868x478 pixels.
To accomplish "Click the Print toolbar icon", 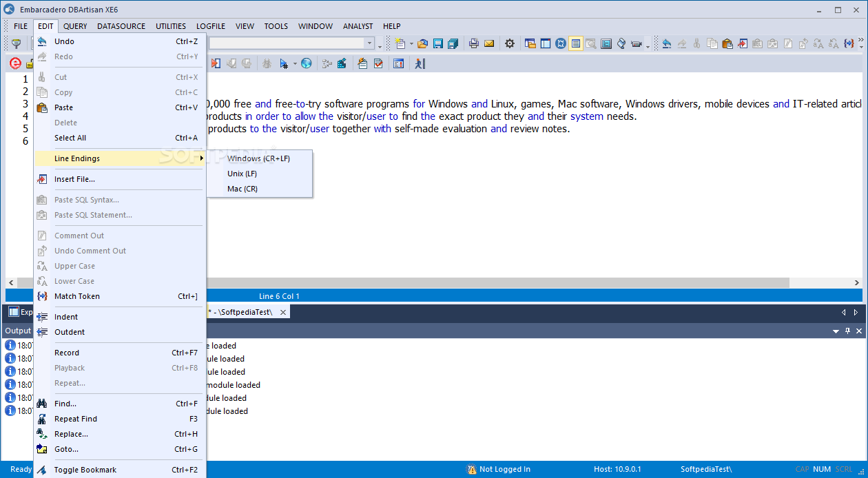I will [474, 43].
